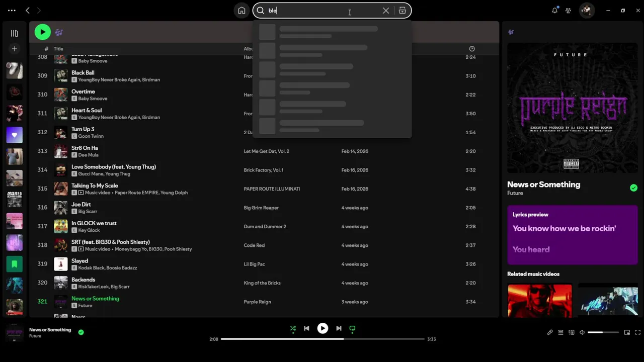This screenshot has width=644, height=362.
Task: Open artist link 'Dee Mula'
Action: [x=88, y=155]
